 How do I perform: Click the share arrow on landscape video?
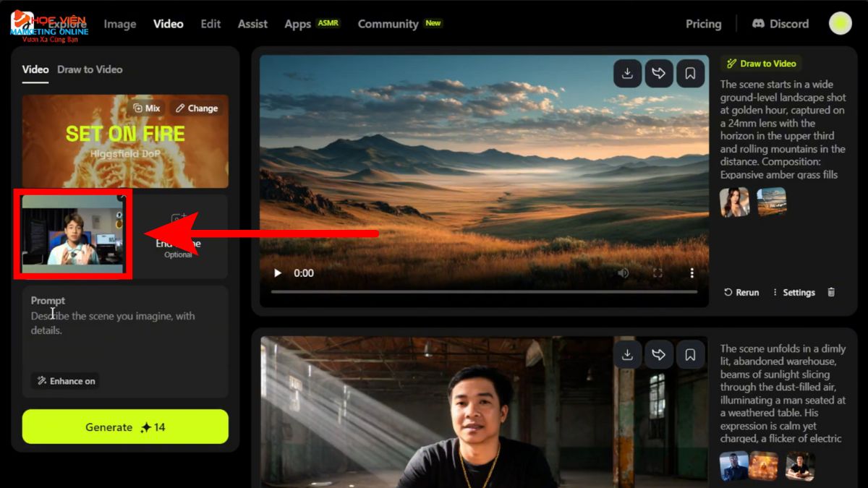(659, 73)
